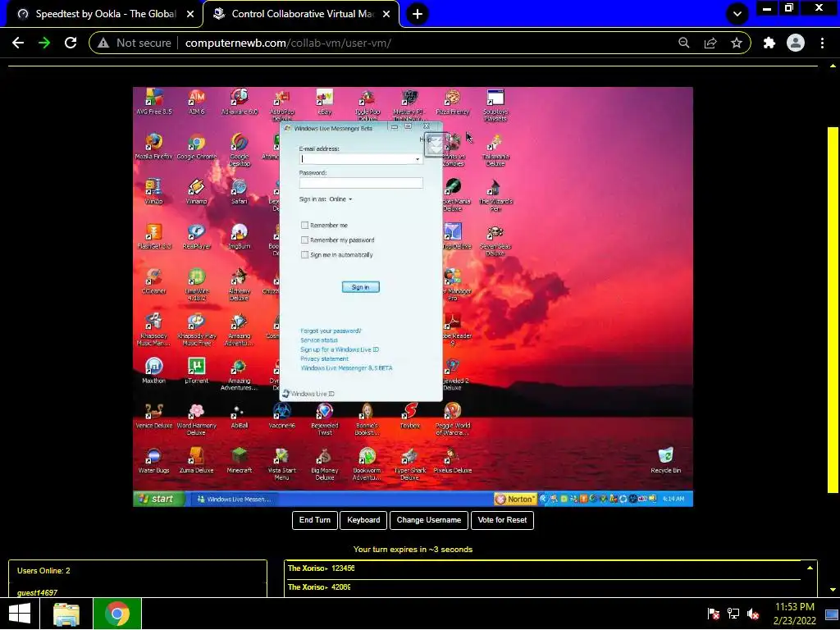Image resolution: width=840 pixels, height=630 pixels.
Task: Open the AVG Free 8.5 desktop icon
Action: coord(153,102)
